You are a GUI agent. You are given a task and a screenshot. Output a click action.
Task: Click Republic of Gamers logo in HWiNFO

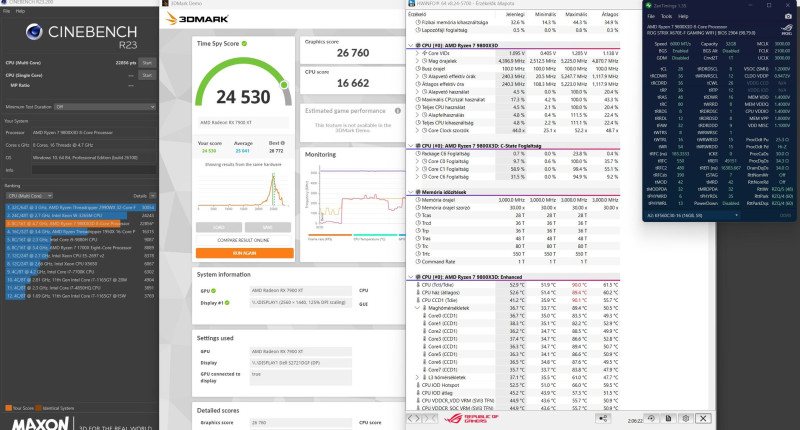(470, 418)
